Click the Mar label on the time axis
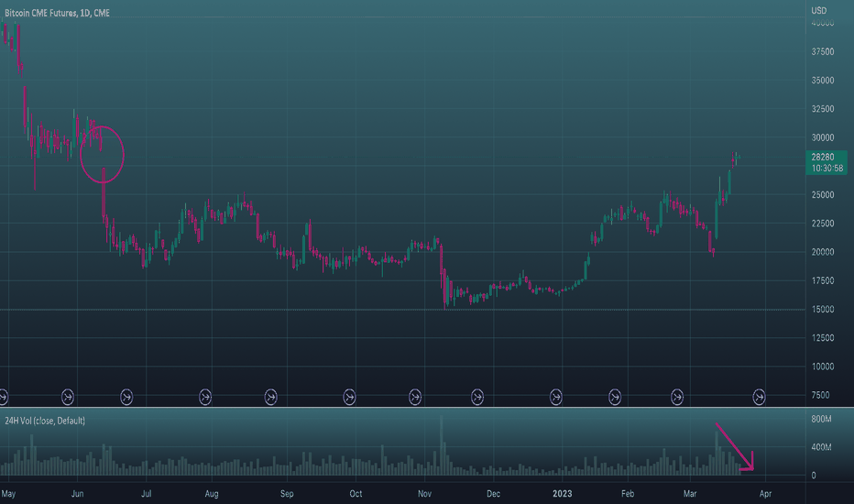 click(689, 494)
